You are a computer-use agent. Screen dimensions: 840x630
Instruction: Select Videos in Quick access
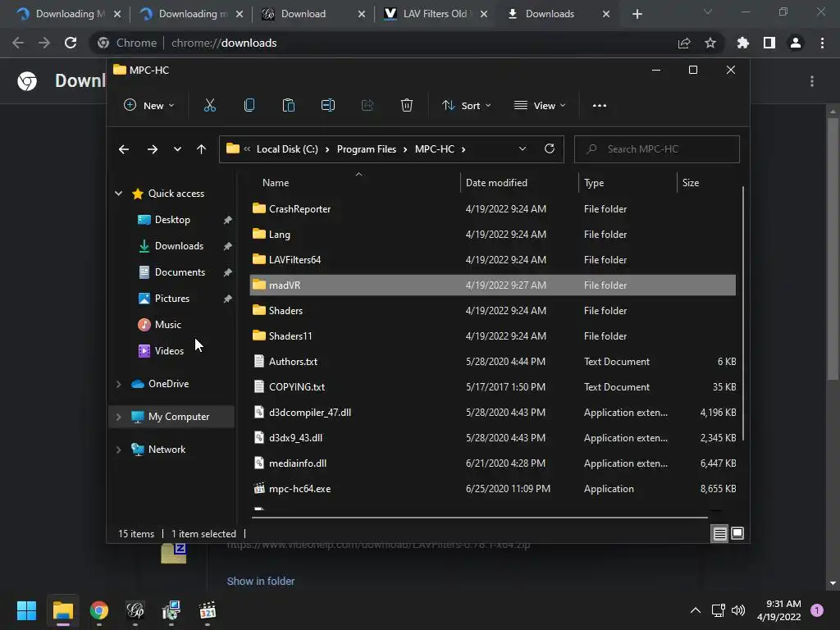[x=169, y=351]
